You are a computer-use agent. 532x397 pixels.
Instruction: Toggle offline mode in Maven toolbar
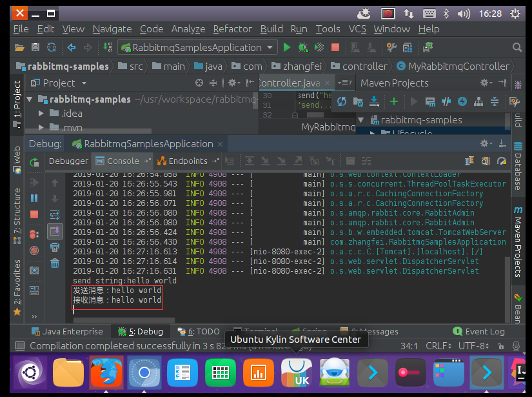pyautogui.click(x=446, y=101)
